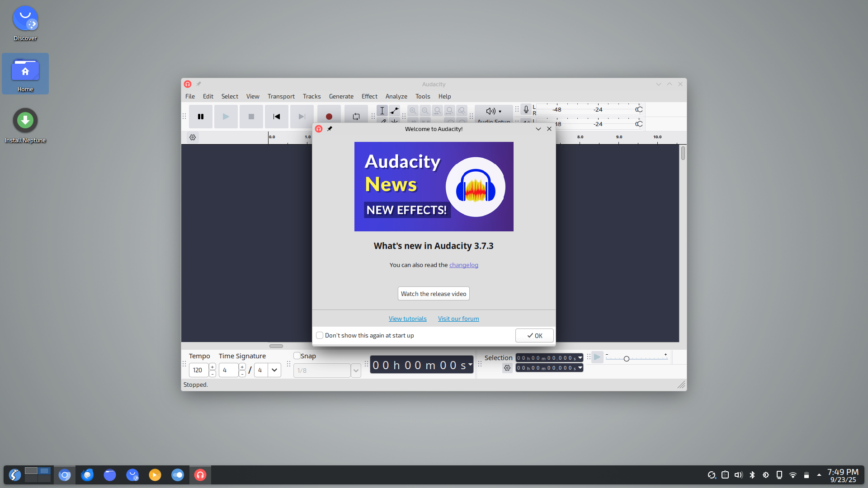Check Don't show this again at start up
Viewport: 868px width, 488px height.
(x=320, y=335)
